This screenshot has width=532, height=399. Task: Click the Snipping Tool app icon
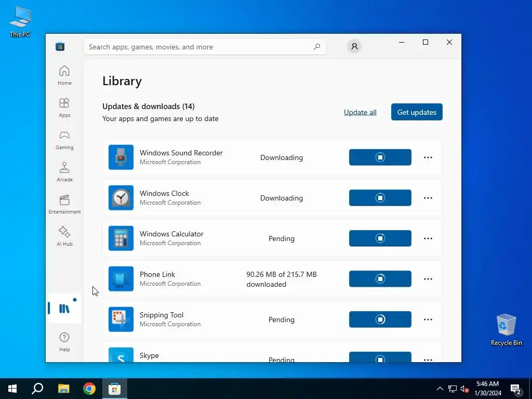tap(121, 320)
